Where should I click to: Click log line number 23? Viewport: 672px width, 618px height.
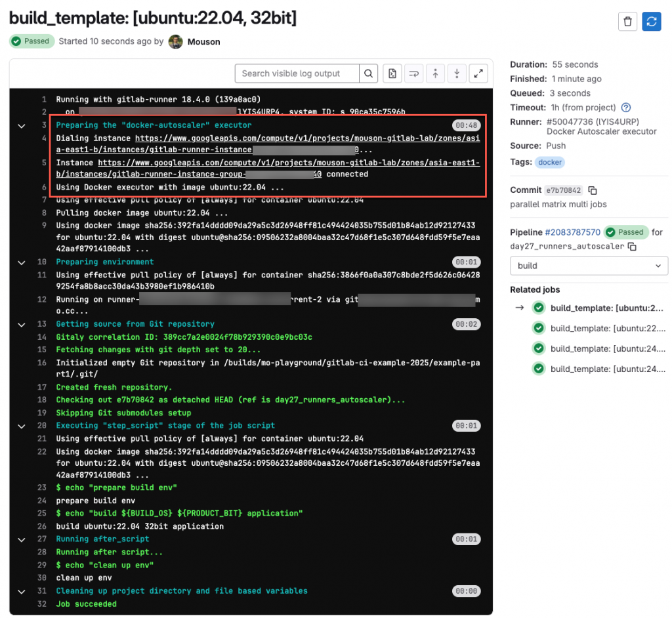click(41, 487)
